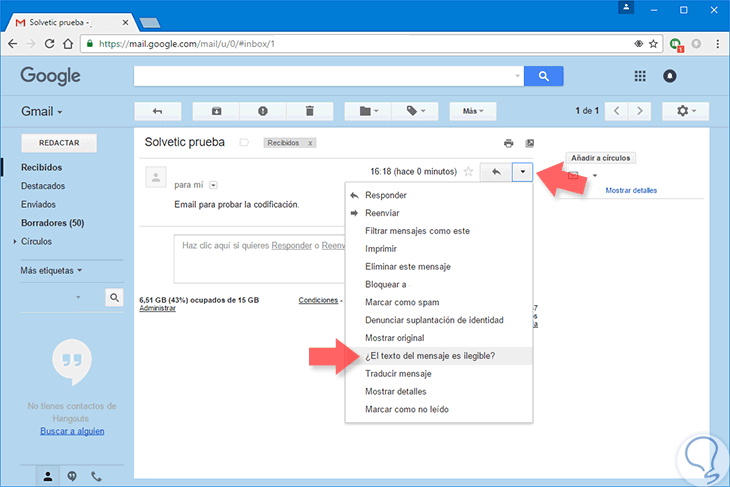This screenshot has height=487, width=730.
Task: Choose Marcar como spam
Action: pos(439,302)
